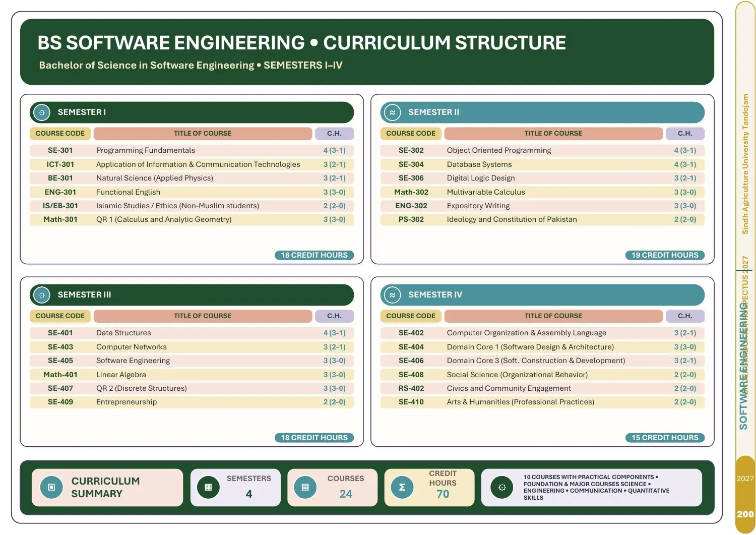Click the Semester III C.H. column header
This screenshot has height=535, width=756.
point(334,316)
